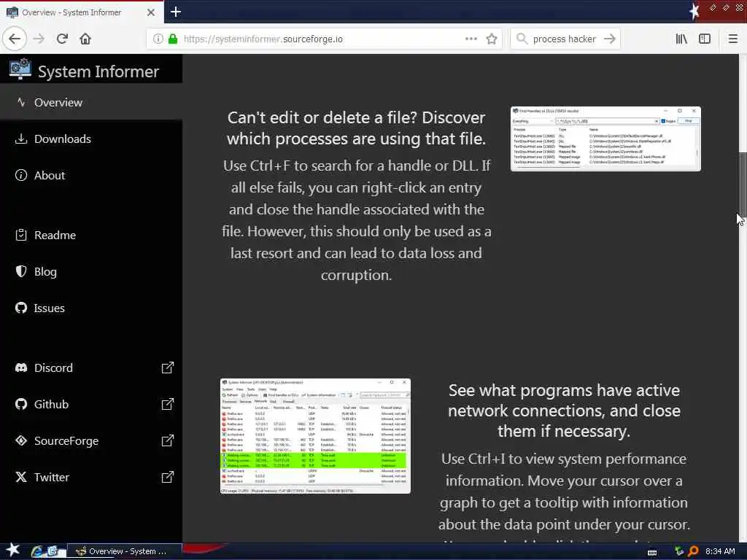Click the Readme clipboard icon
This screenshot has width=747, height=560.
click(x=21, y=235)
